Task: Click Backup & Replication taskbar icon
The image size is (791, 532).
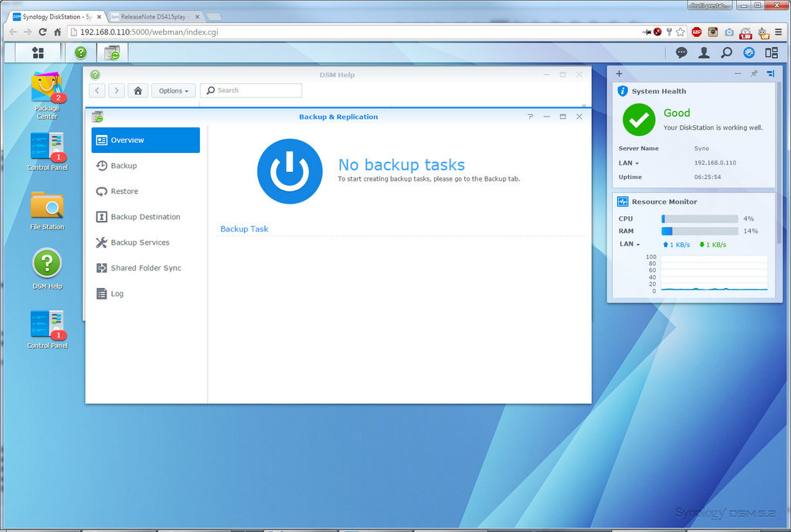Action: click(112, 53)
